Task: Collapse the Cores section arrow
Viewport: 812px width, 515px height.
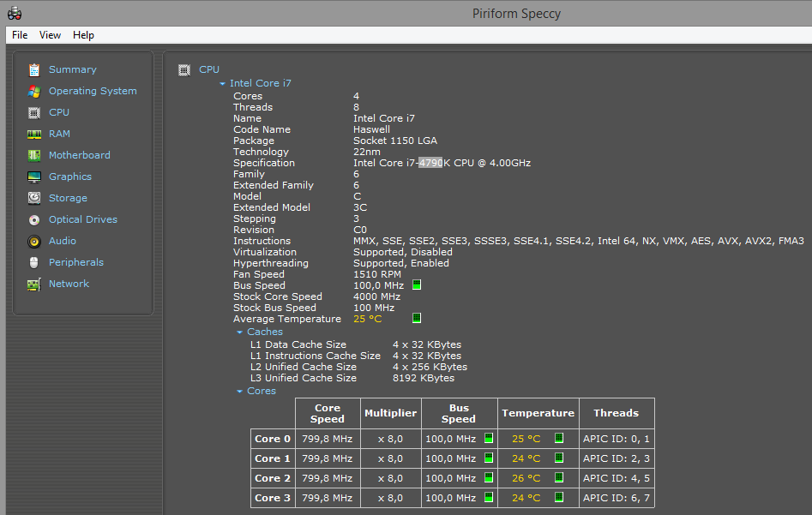Action: coord(239,392)
